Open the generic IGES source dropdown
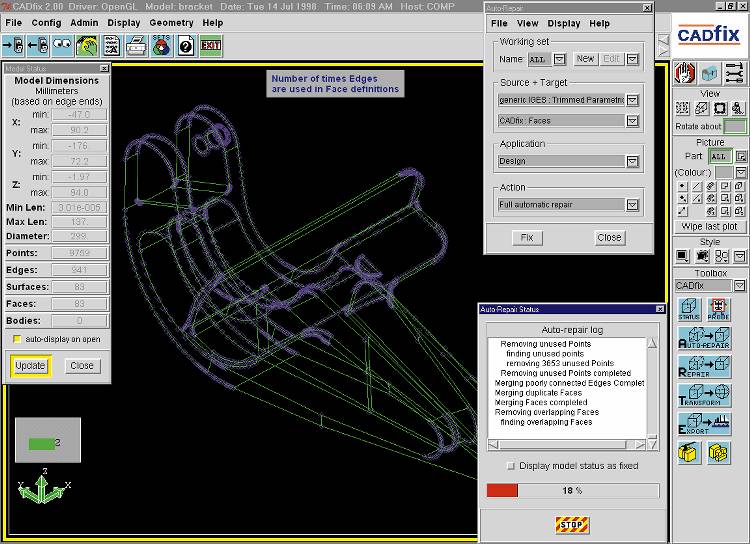750x544 pixels. click(632, 100)
